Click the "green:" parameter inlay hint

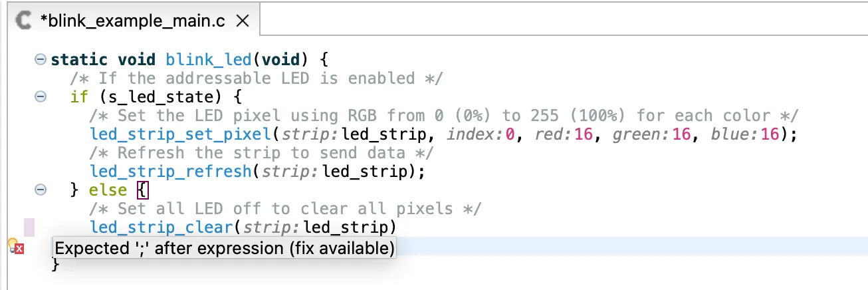point(639,134)
